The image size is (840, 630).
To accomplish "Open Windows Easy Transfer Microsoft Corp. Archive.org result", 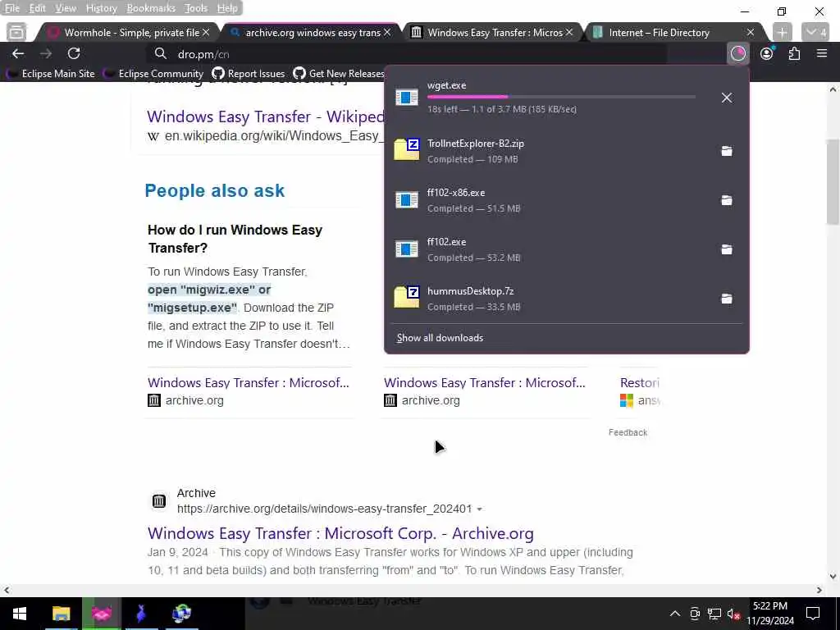I will (x=340, y=533).
